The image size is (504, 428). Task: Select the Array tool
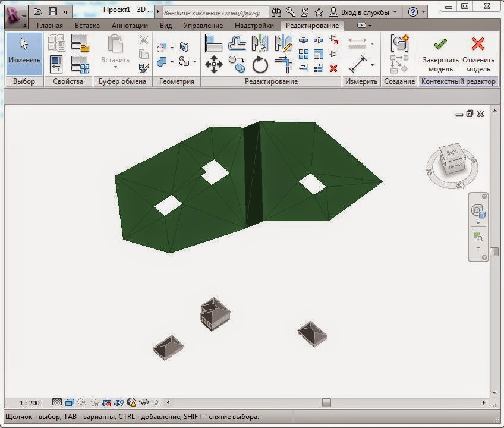point(303,54)
